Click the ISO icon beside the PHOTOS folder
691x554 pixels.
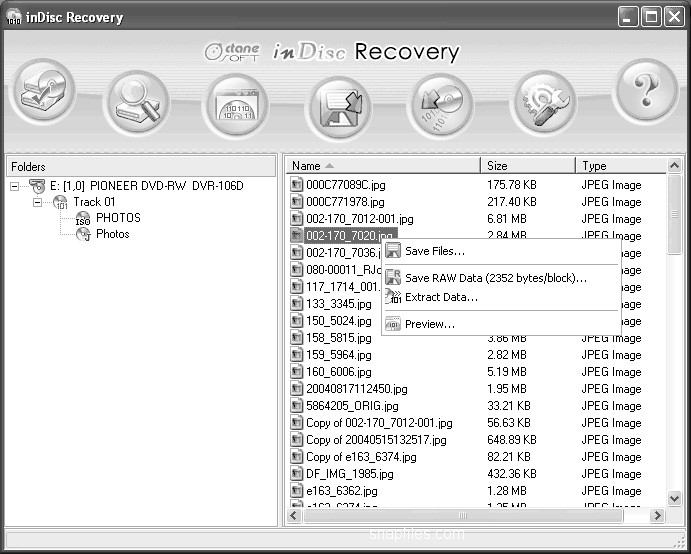(83, 218)
